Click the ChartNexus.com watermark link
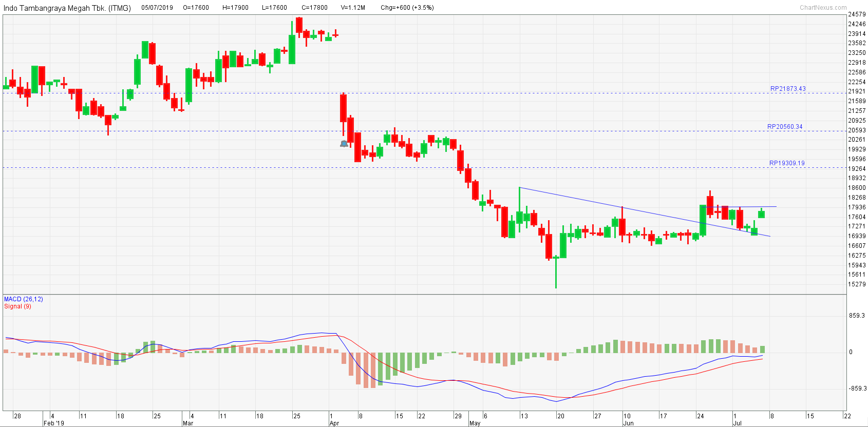Screen dimensions: 868x427 point(823,8)
